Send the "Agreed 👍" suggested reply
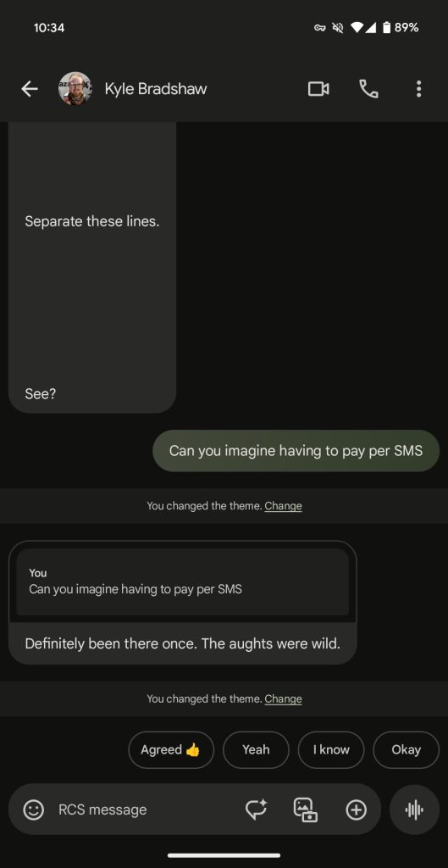The height and width of the screenshot is (868, 448). tap(171, 749)
